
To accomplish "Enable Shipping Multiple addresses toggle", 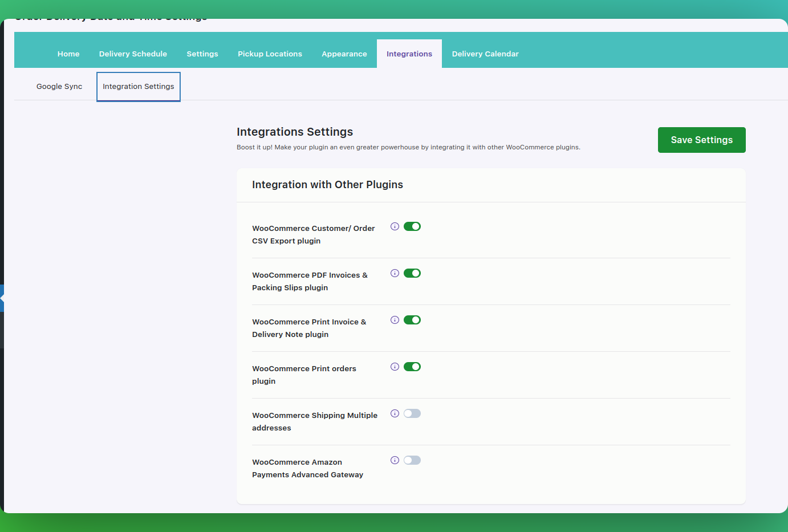I will (412, 413).
